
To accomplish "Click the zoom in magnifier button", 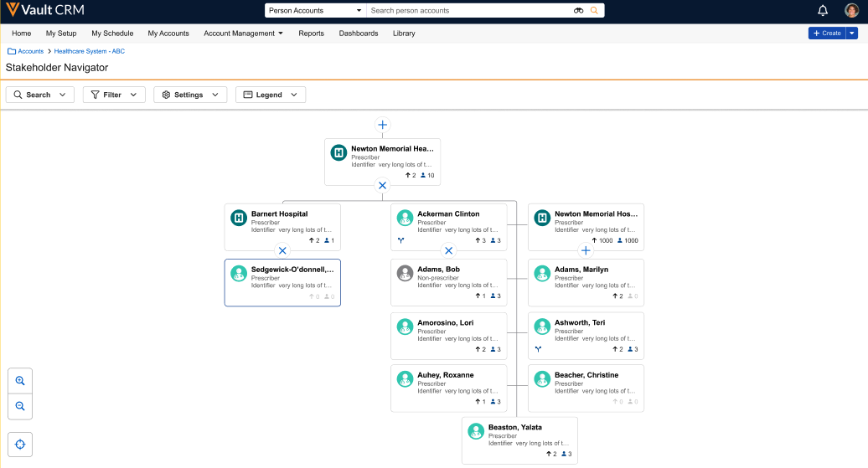I will click(x=20, y=381).
